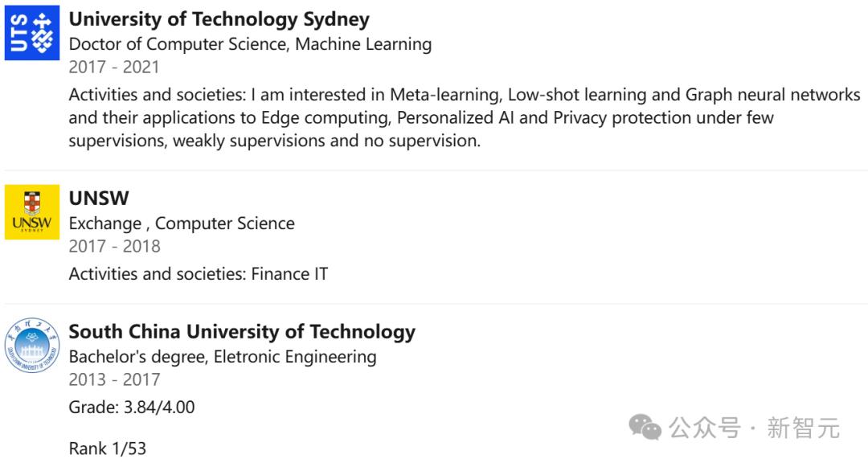868x463 pixels.
Task: Select the 2013 - 2017 date range
Action: click(115, 379)
